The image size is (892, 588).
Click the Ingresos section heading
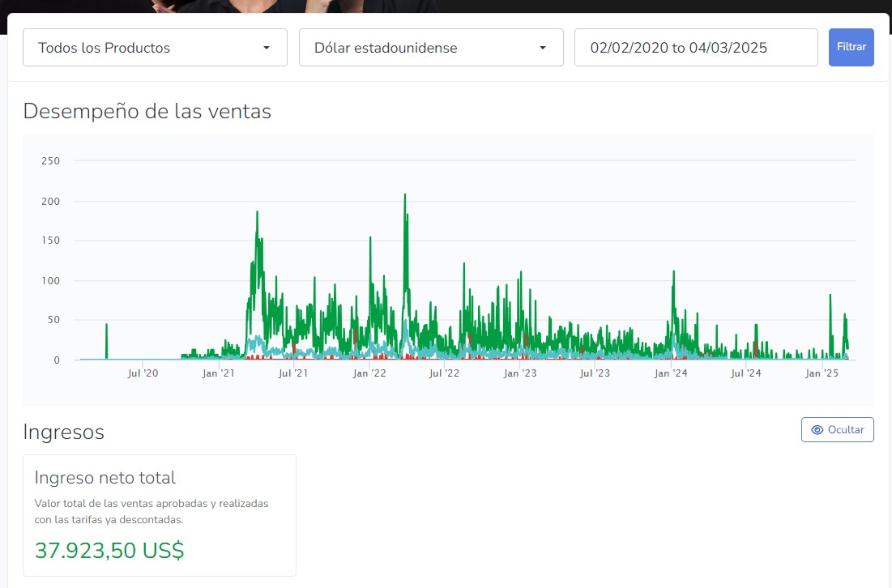[63, 432]
